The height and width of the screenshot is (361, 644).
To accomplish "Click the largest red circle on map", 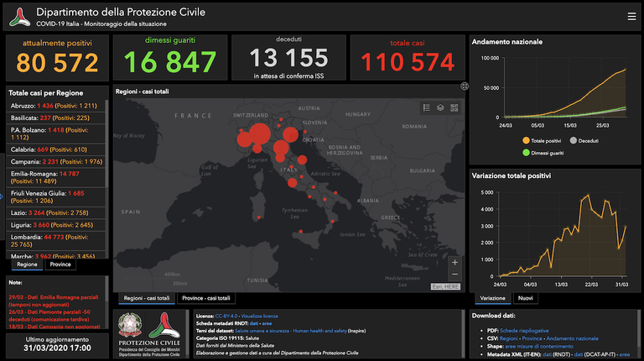I will 260,133.
